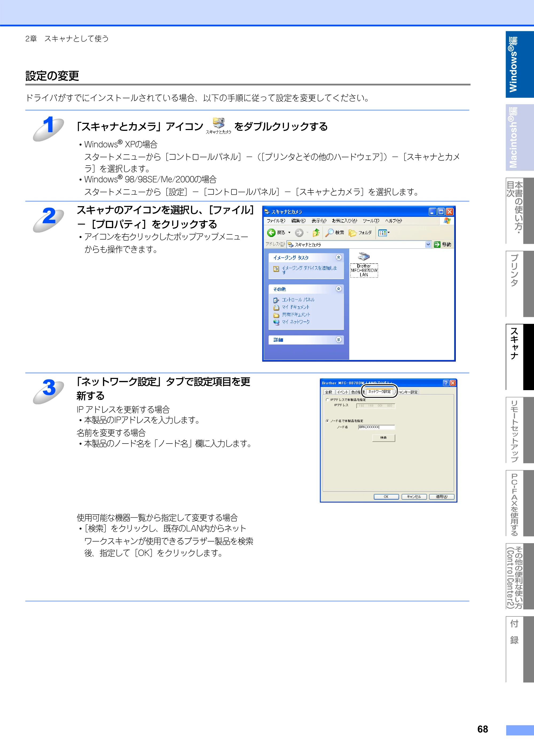The height and width of the screenshot is (756, 534).
Task: Click the My Network icon in sidebar
Action: click(x=276, y=322)
